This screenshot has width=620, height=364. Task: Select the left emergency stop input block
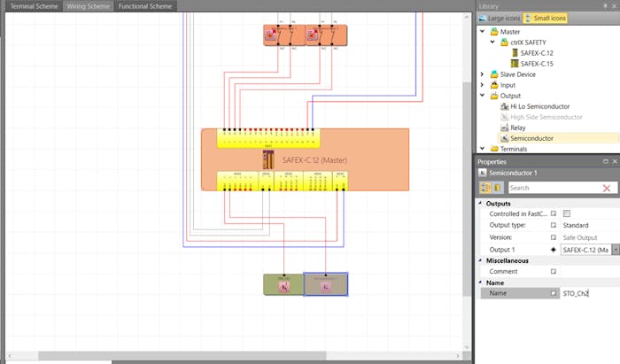(284, 35)
